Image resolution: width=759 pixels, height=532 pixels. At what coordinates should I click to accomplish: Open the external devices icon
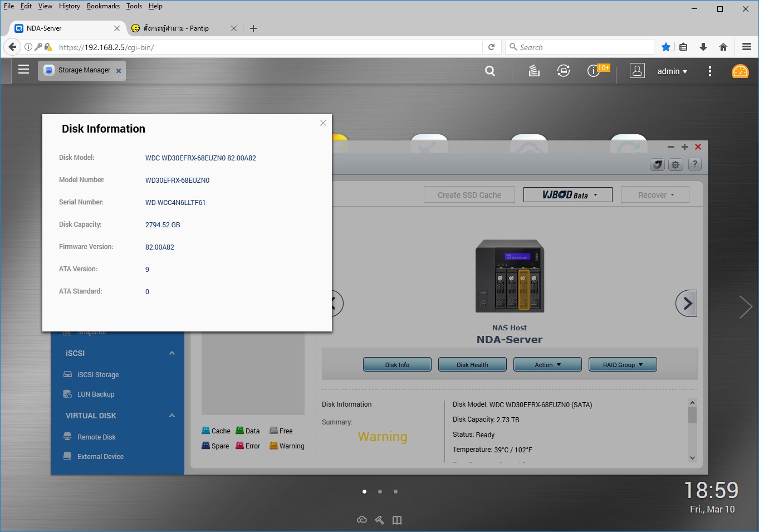pos(564,71)
